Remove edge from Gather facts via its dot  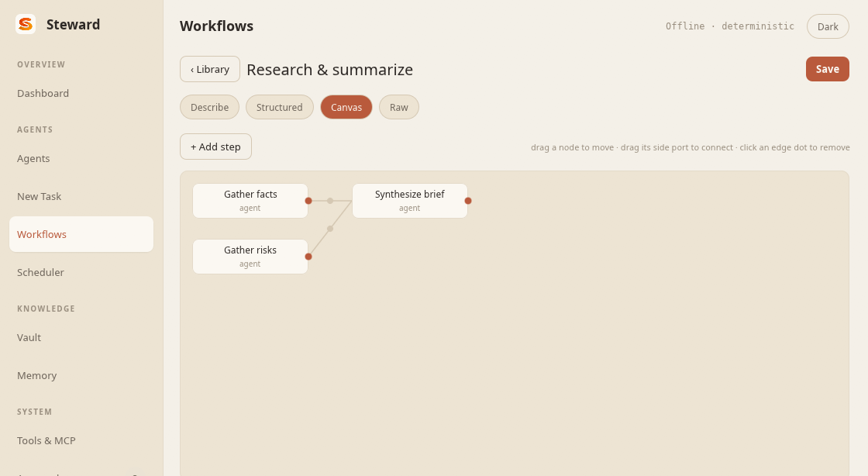pos(330,201)
